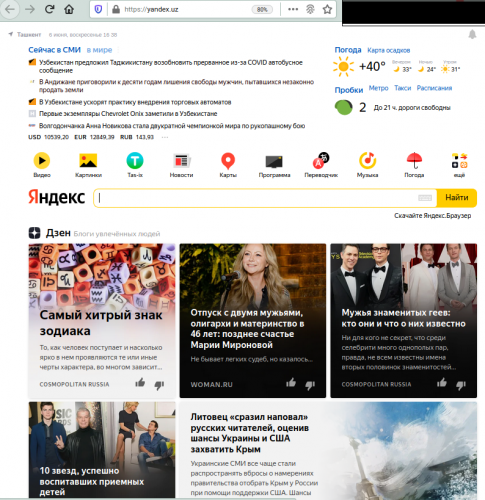The height and width of the screenshot is (500, 485).
Task: Open the Карты map pin icon
Action: click(228, 161)
